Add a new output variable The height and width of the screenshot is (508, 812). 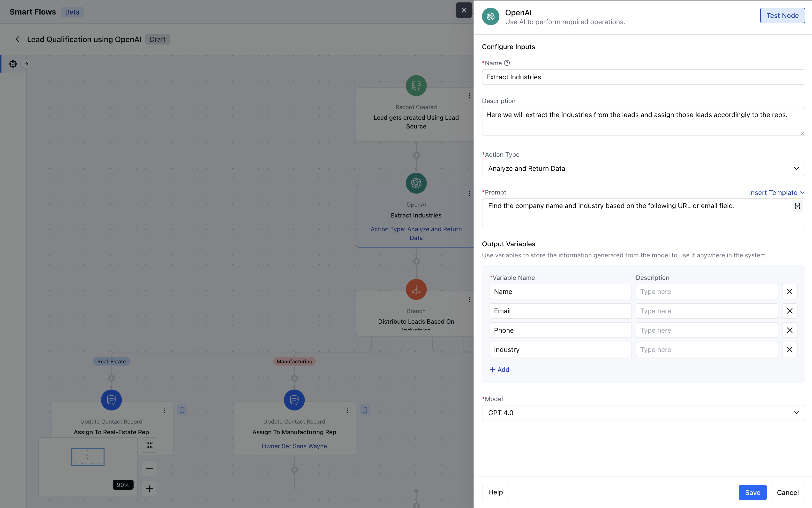pyautogui.click(x=500, y=370)
